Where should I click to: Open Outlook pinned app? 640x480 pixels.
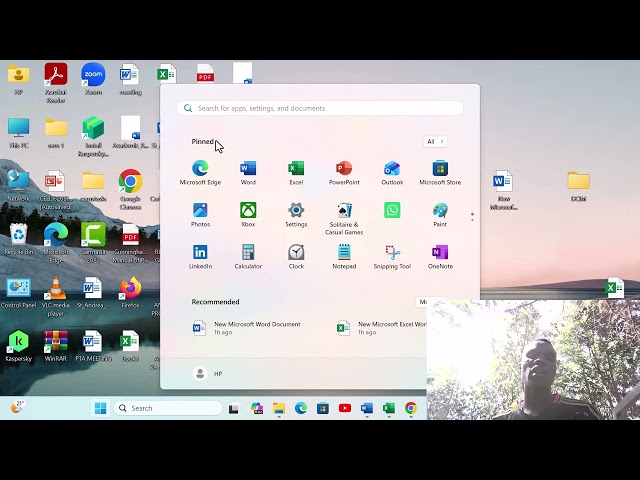click(x=392, y=173)
